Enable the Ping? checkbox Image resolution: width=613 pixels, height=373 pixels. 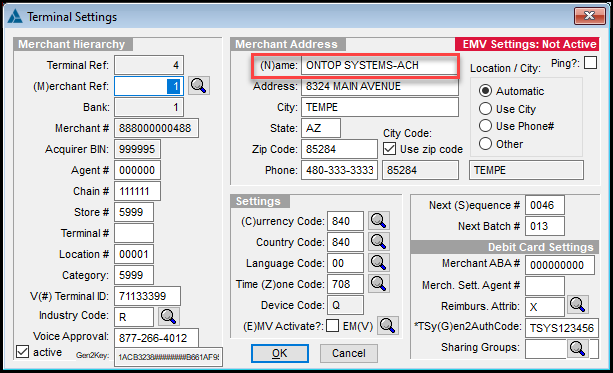[x=590, y=63]
